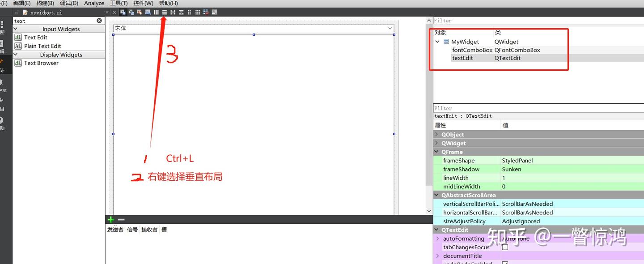
Task: Collapse the Display Widgets category
Action: coord(16,55)
